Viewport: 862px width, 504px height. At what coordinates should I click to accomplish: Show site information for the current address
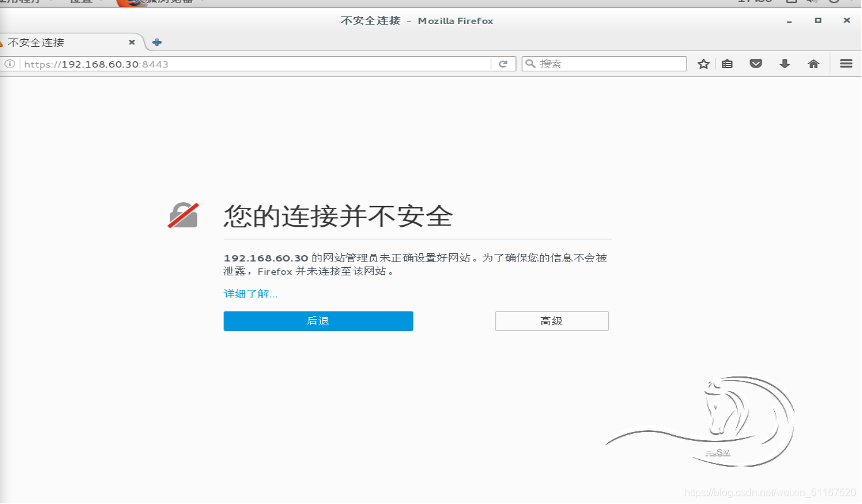point(10,64)
